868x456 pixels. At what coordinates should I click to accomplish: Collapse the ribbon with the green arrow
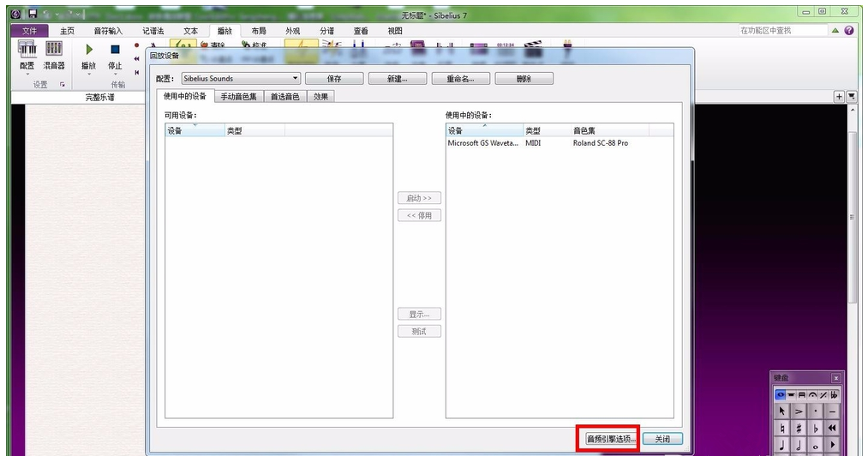(x=835, y=31)
